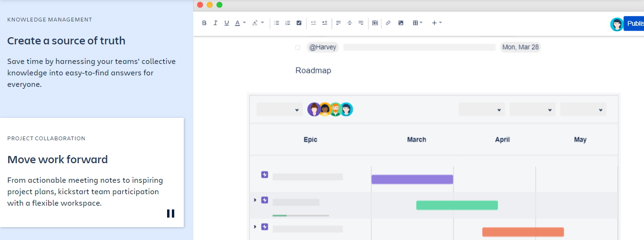Viewport: 644px width, 240px height.
Task: Click the green maximize window dot
Action: pos(220,5)
